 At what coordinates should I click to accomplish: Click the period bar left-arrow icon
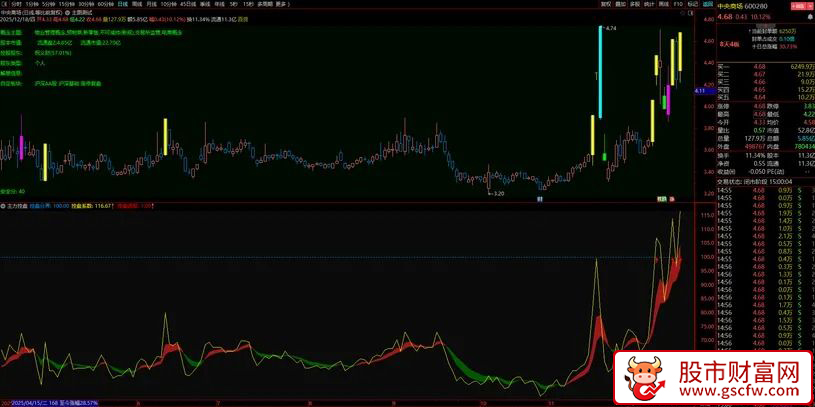(x=5, y=4)
